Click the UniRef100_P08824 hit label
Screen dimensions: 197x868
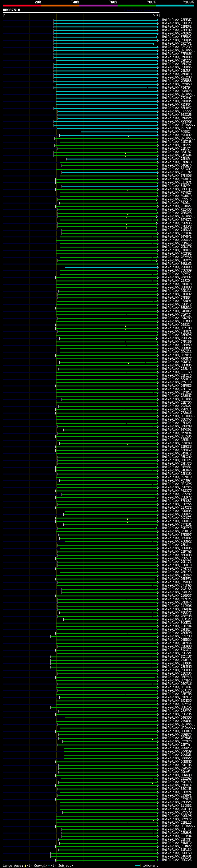[177, 132]
